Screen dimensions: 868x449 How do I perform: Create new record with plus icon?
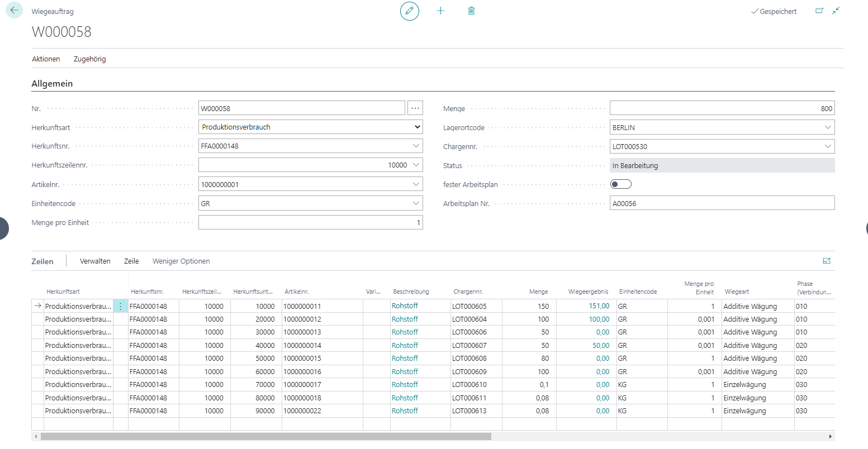pos(440,11)
